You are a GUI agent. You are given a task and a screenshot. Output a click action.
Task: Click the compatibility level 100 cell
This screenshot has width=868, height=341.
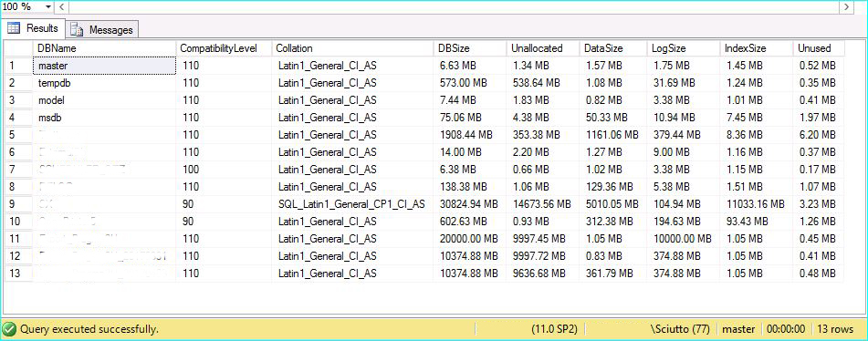point(224,169)
